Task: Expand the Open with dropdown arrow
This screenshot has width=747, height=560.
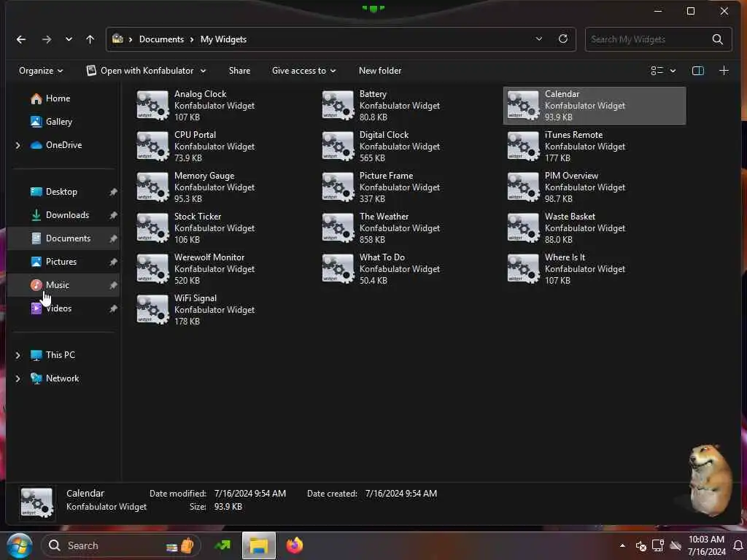Action: pyautogui.click(x=203, y=71)
